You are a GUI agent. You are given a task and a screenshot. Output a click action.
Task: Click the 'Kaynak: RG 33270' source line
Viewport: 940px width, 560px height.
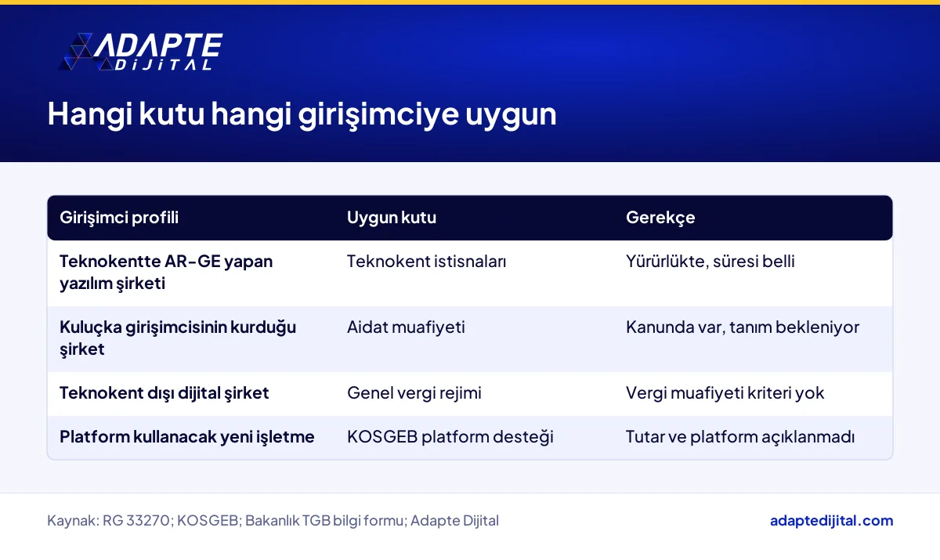(x=273, y=521)
